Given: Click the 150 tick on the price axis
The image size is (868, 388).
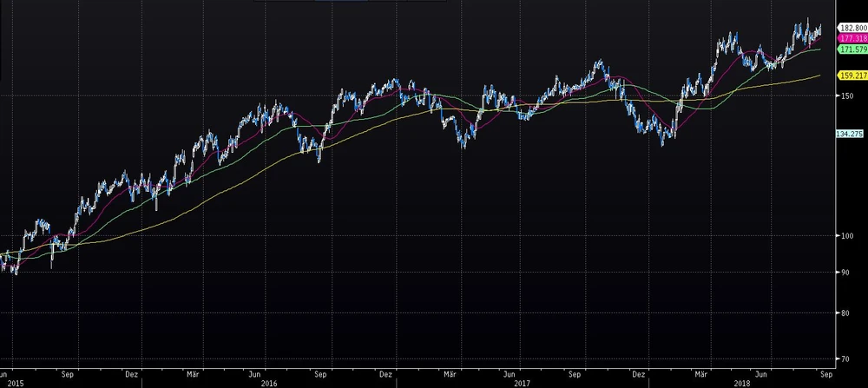Looking at the screenshot, I should (845, 95).
